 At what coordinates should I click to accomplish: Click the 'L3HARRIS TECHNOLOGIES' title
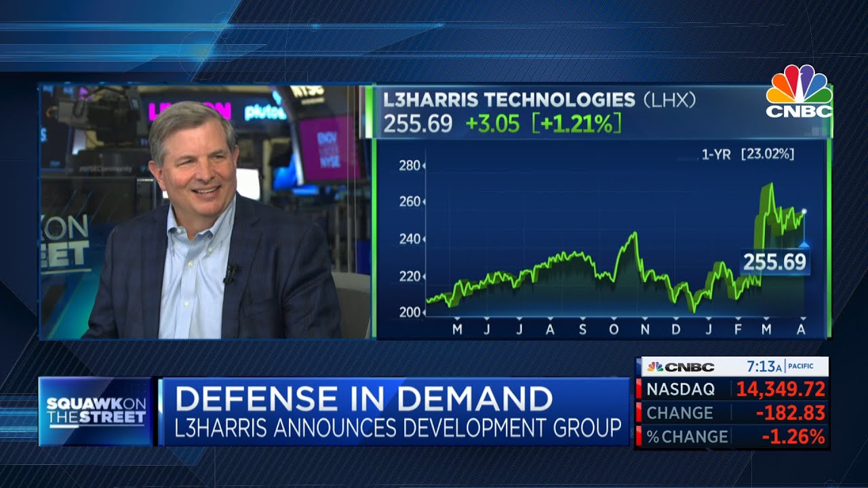(x=509, y=100)
